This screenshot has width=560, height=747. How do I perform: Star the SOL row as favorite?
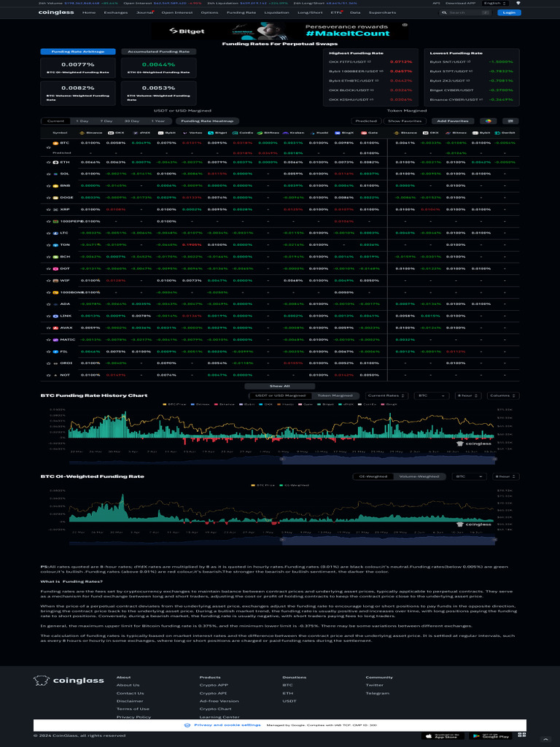click(48, 174)
